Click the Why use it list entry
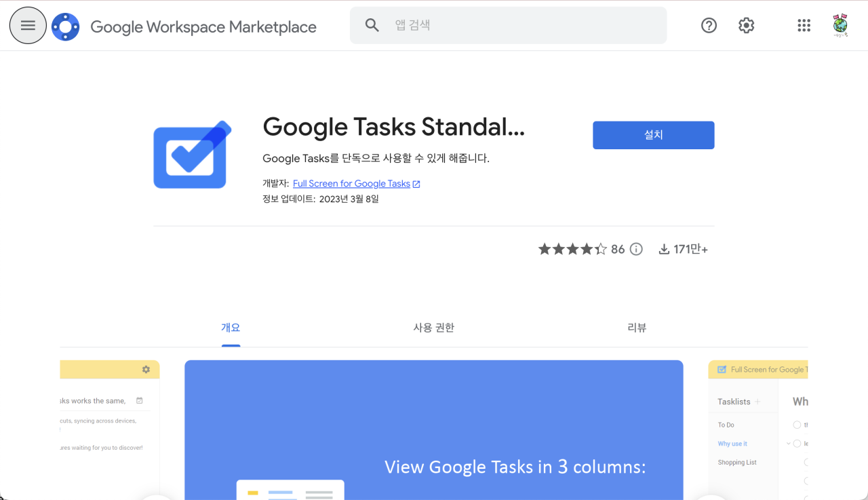The width and height of the screenshot is (868, 500). (x=732, y=444)
